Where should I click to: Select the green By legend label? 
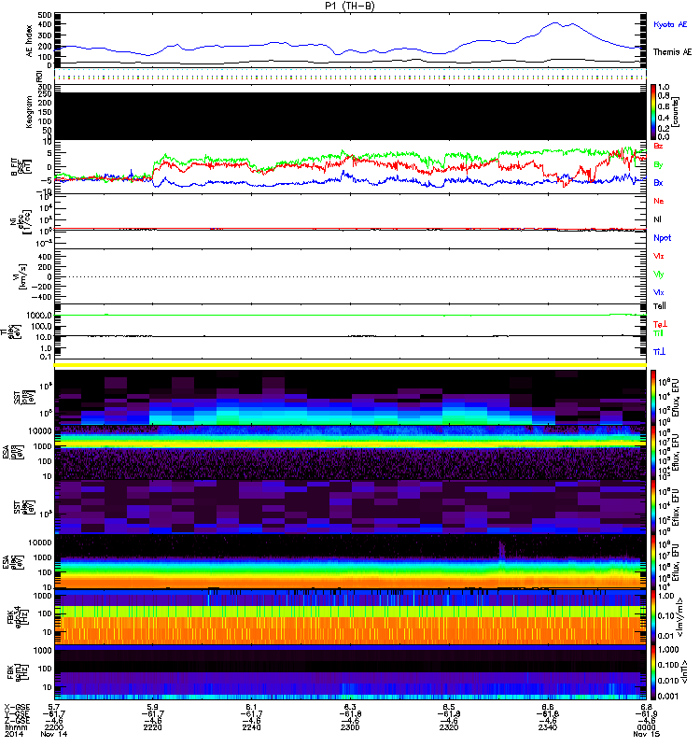(x=658, y=165)
